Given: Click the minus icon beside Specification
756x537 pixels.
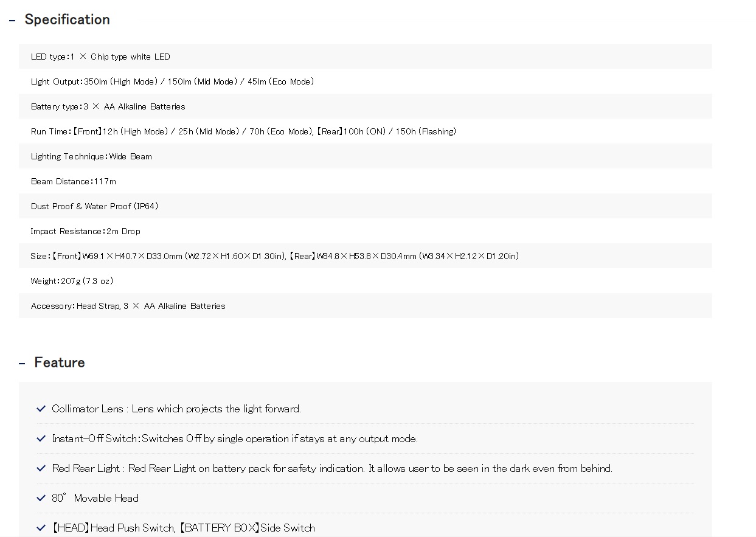Looking at the screenshot, I should pos(12,21).
